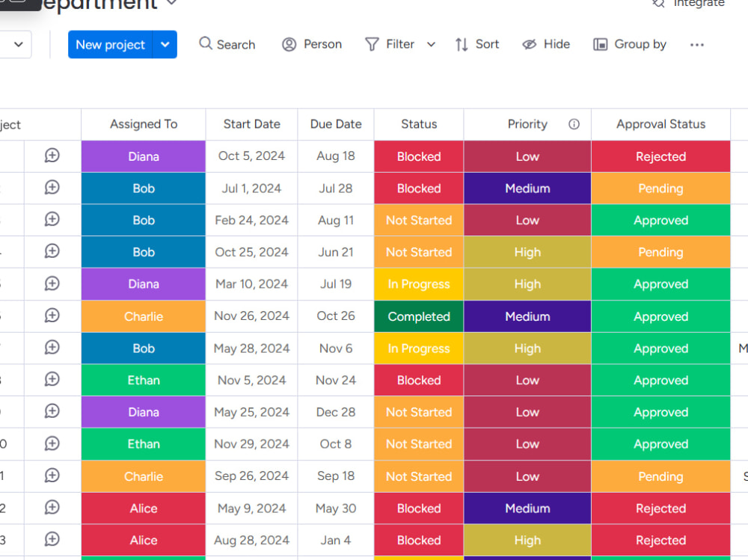Screen dimensions: 748x560
Task: Edit the Due Date Oct 26
Action: click(x=336, y=316)
